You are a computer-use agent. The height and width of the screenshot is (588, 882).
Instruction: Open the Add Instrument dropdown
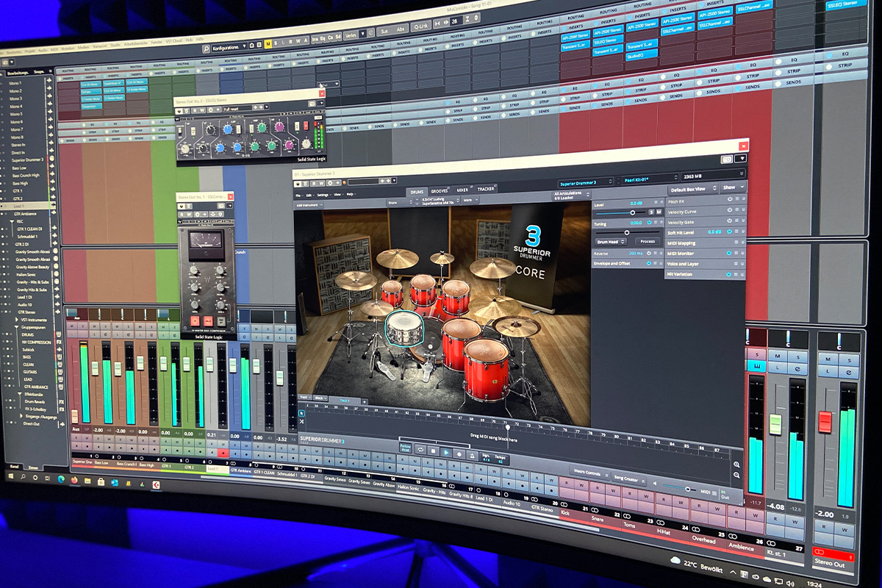tap(309, 206)
